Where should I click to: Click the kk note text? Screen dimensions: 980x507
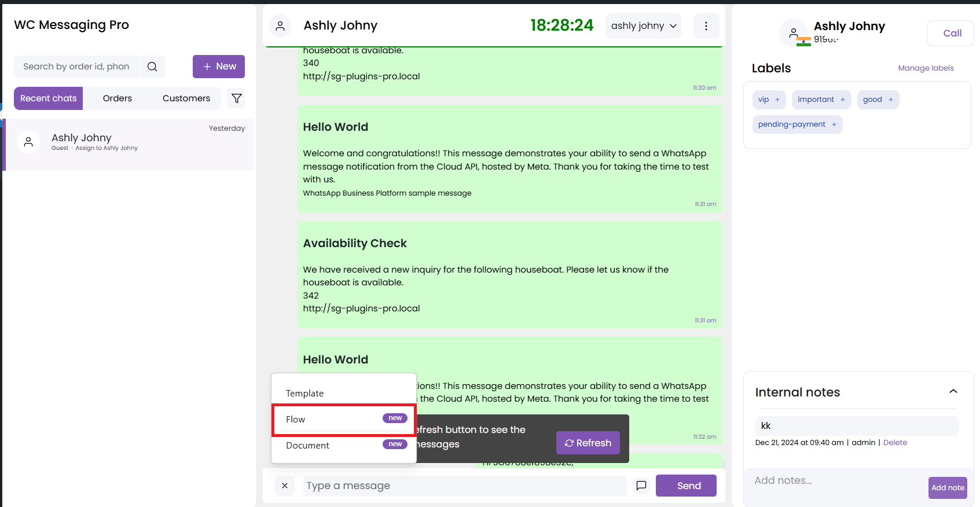766,426
